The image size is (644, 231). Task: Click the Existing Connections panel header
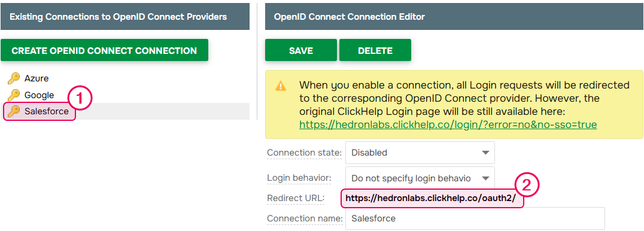click(125, 16)
